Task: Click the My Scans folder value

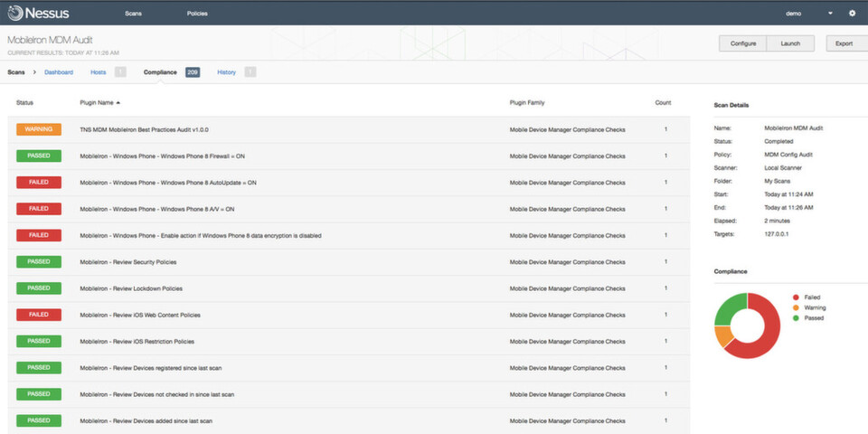Action: tap(778, 181)
